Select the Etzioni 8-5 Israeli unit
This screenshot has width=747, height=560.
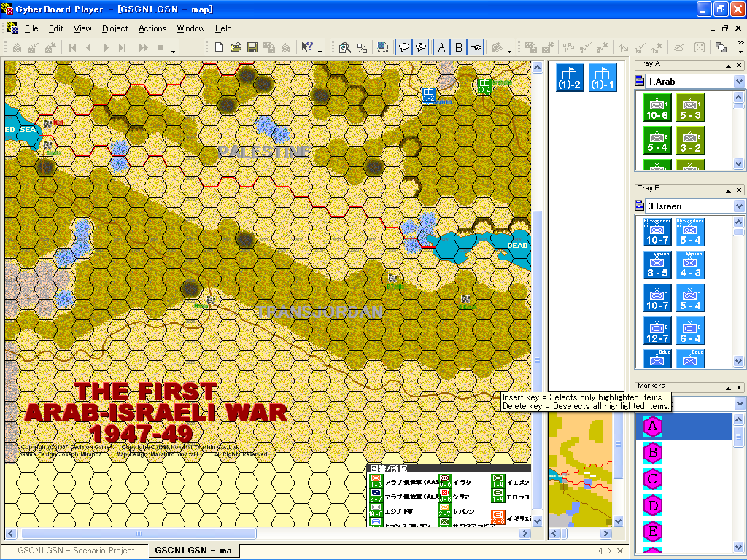tap(657, 265)
